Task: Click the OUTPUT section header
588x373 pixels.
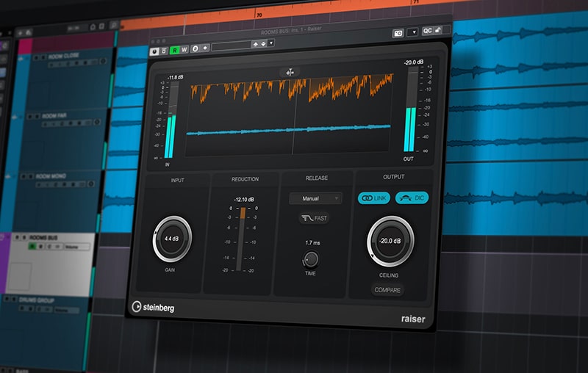Action: [x=393, y=177]
